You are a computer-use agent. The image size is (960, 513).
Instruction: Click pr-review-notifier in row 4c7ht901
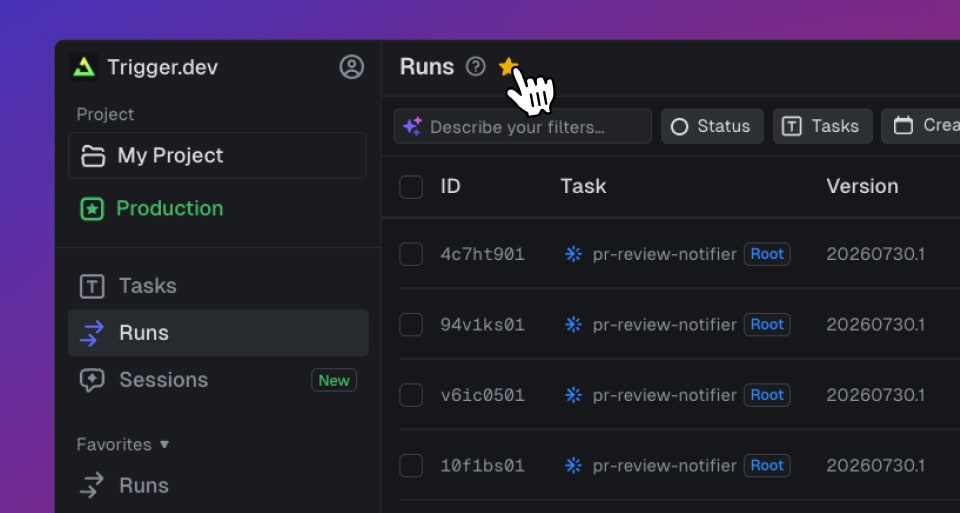pos(664,254)
